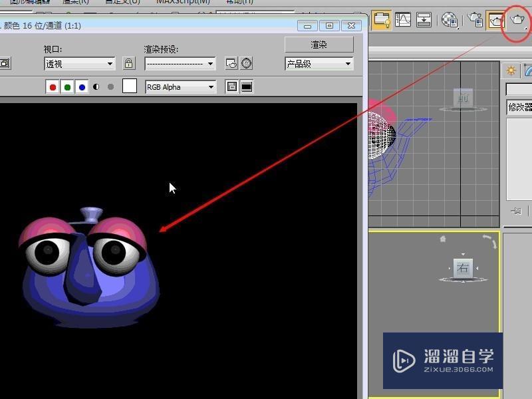Screen dimensions: 532x399
Task: Open the Schematic View toolbar icon
Action: [424, 20]
